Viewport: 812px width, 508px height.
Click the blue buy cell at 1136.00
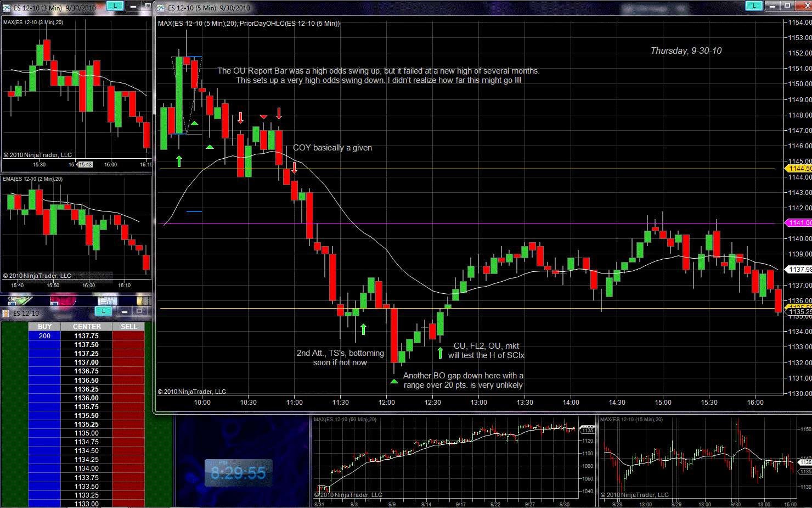(x=44, y=398)
